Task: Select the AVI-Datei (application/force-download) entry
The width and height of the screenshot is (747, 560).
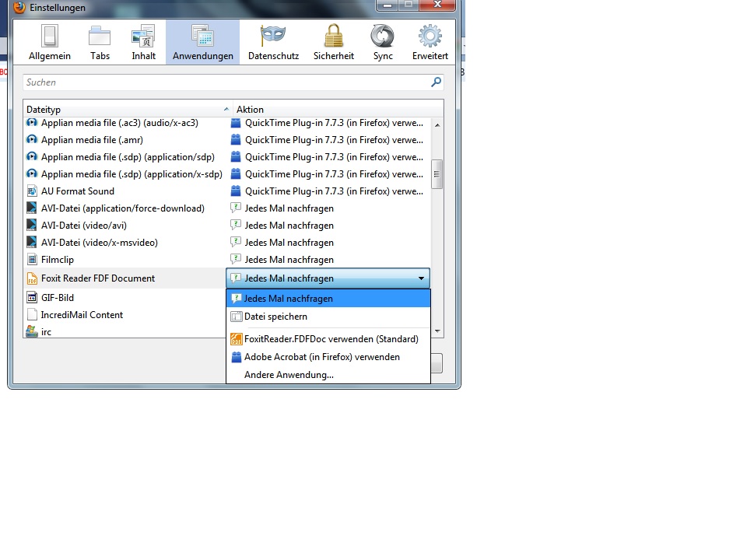Action: point(226,208)
